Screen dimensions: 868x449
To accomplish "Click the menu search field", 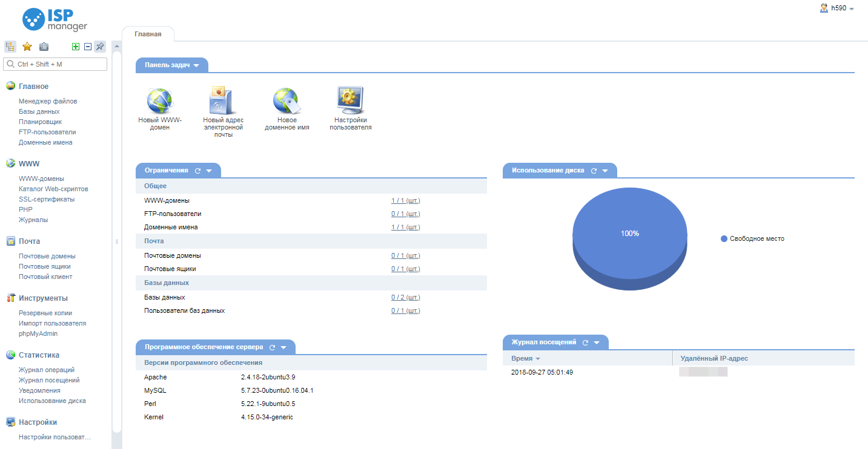I will 56,64.
